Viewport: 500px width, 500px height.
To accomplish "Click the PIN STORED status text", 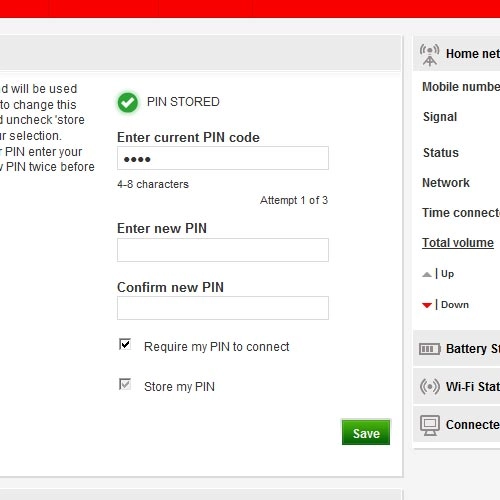I will click(183, 102).
